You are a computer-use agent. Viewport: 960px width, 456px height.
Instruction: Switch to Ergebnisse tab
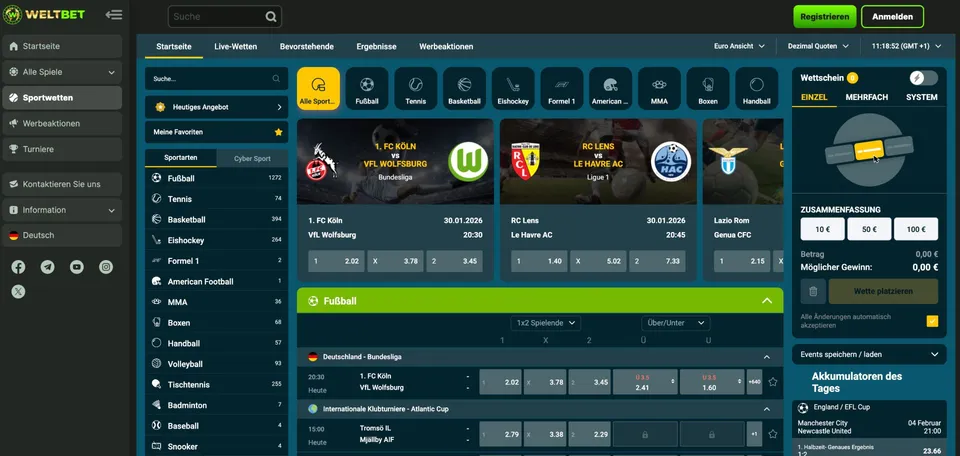(x=377, y=47)
